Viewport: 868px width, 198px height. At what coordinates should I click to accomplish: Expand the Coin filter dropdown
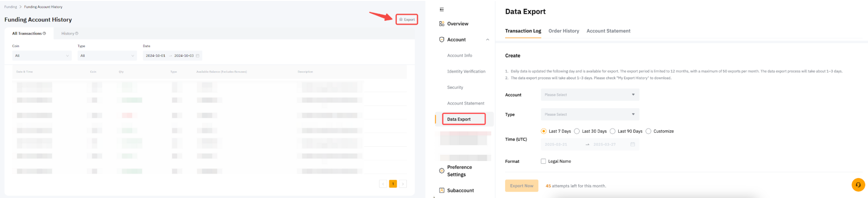(x=42, y=56)
